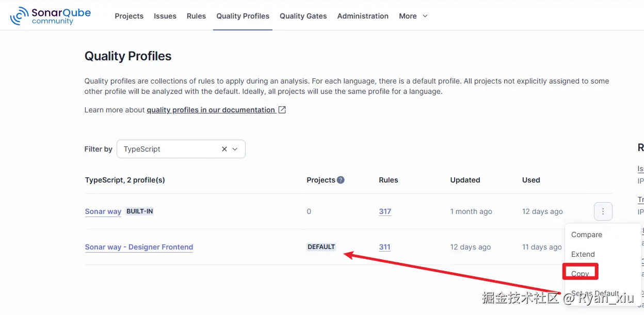Click the 317 rules count link

coord(385,211)
